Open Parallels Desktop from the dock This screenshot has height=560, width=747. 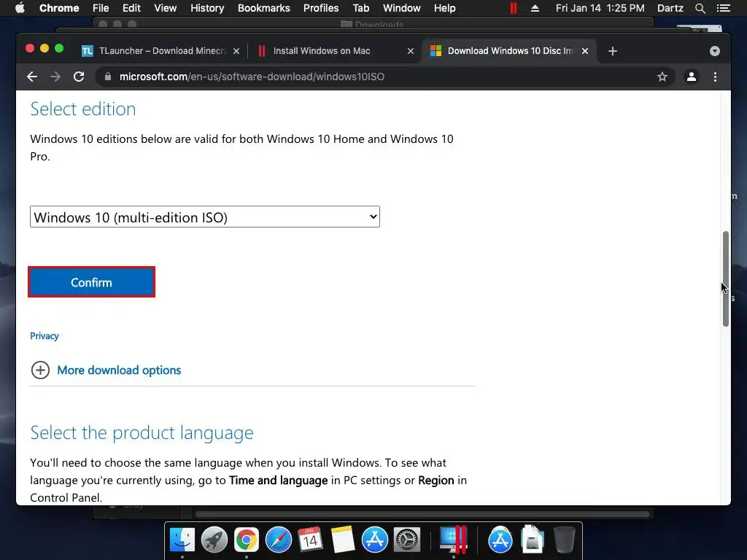452,539
